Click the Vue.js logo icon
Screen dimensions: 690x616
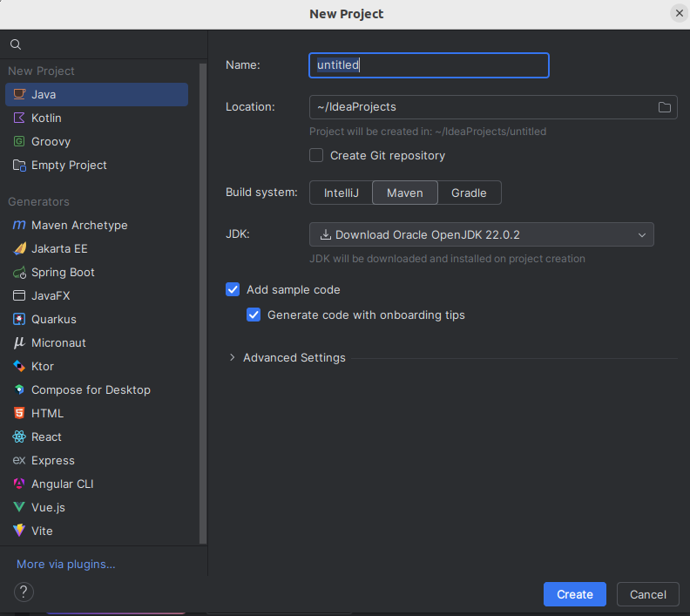(x=19, y=507)
